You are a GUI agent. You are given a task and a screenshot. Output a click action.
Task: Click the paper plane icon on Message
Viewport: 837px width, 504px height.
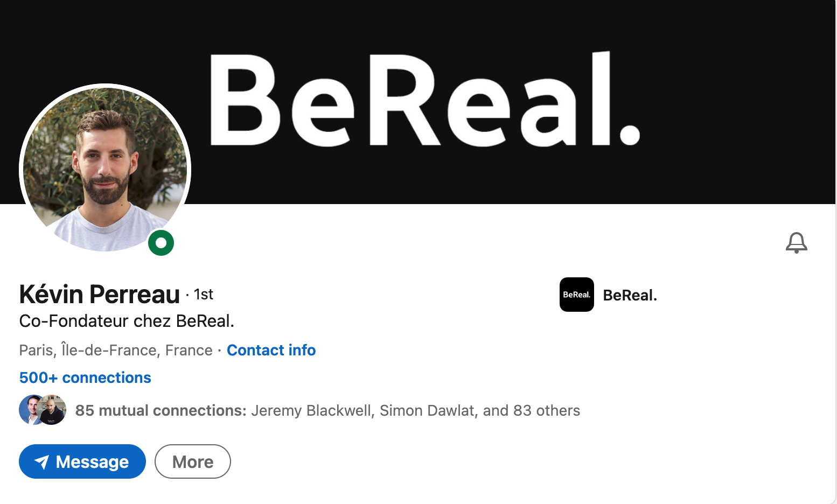(x=42, y=462)
